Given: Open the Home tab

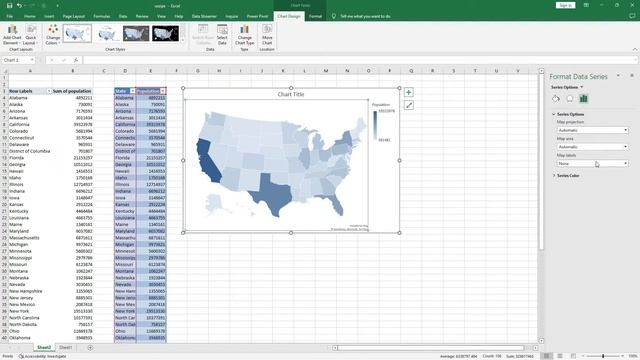Looking at the screenshot, I should point(29,16).
